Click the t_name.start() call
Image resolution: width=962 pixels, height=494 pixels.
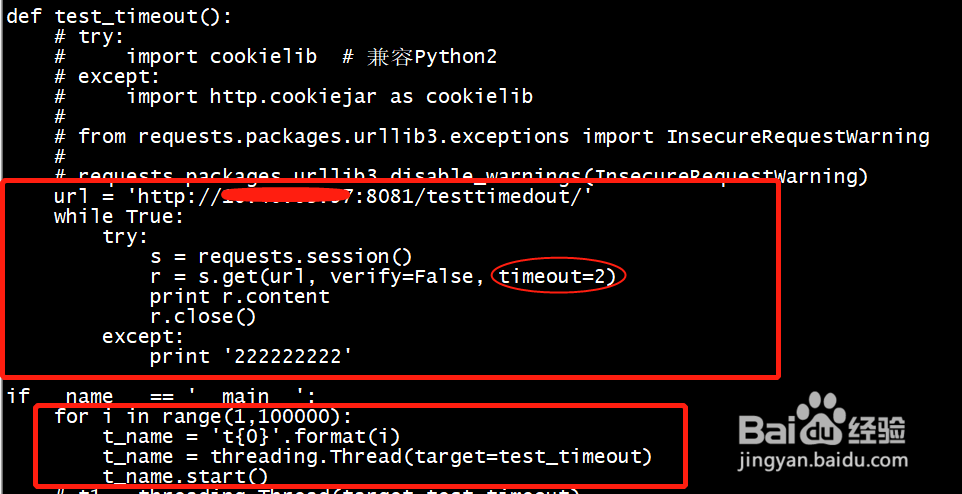(185, 476)
